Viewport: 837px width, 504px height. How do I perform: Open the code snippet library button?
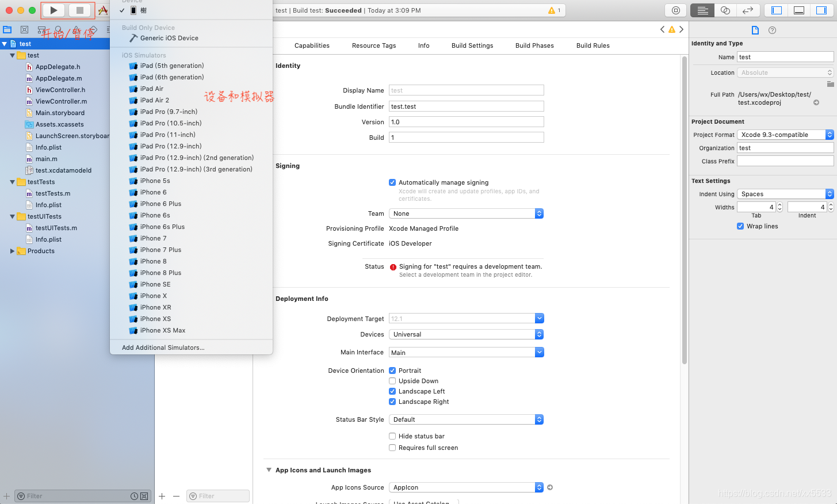pyautogui.click(x=676, y=10)
